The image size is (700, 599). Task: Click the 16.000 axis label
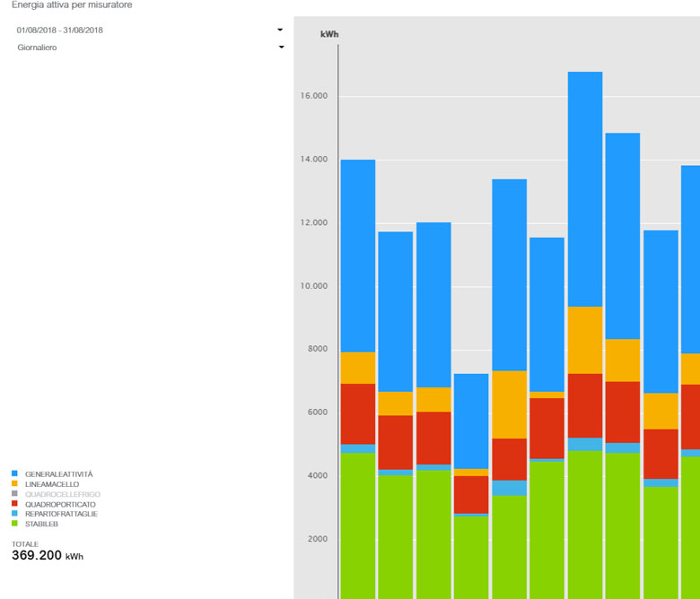coord(314,96)
